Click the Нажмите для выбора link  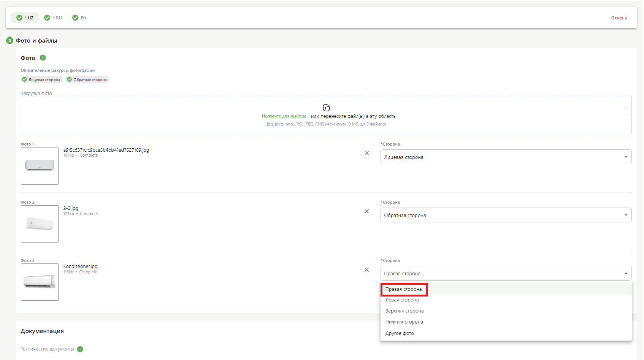coord(284,116)
